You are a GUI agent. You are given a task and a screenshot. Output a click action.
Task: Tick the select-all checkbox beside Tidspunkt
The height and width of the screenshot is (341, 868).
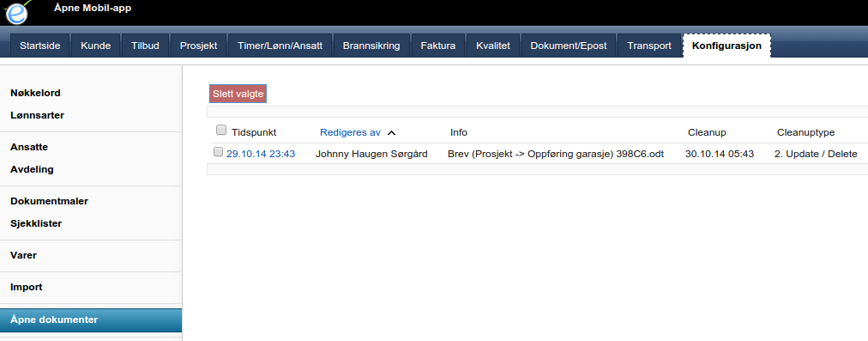221,130
